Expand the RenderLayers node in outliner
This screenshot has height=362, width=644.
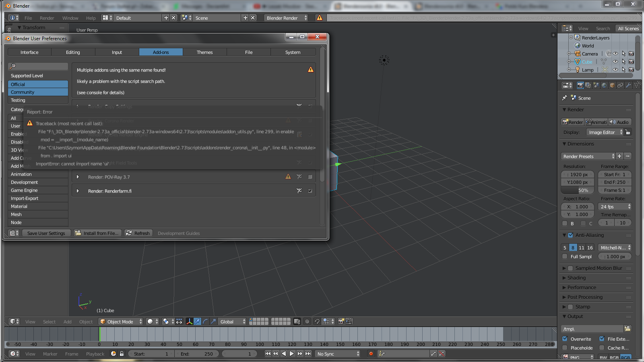click(x=571, y=37)
